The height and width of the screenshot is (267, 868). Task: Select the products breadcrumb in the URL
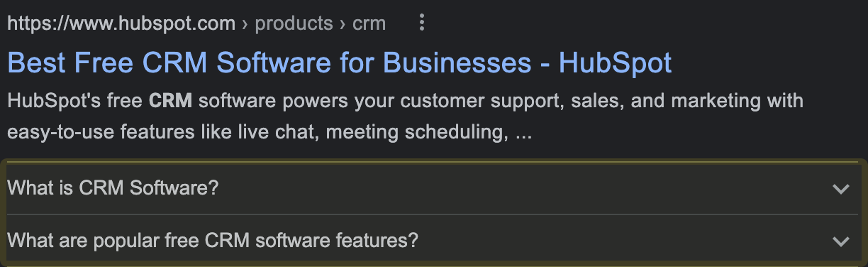point(294,23)
